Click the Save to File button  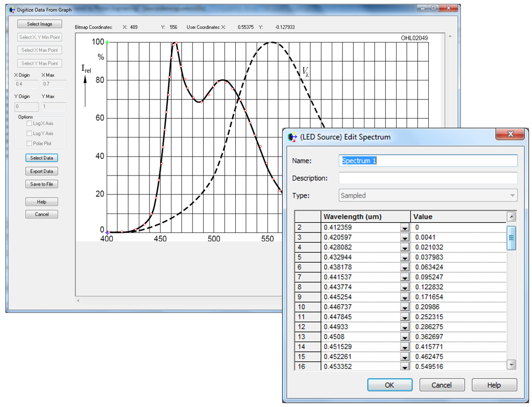coord(42,184)
